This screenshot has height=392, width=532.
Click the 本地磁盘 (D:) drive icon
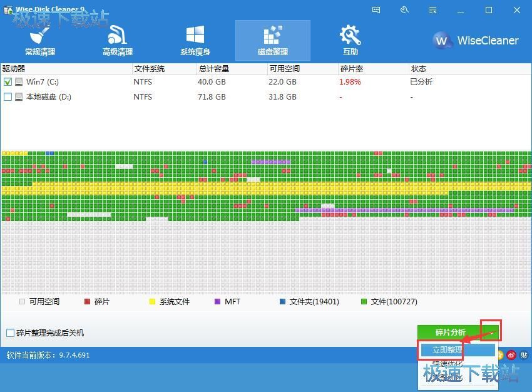point(19,97)
